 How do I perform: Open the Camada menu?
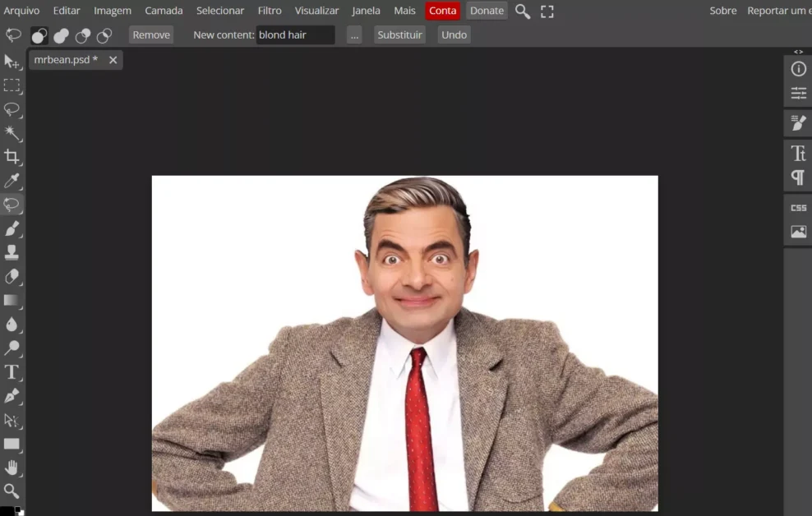click(x=164, y=11)
